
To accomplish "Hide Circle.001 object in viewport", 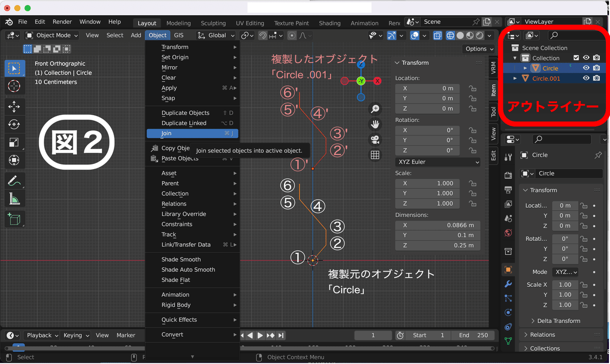I will (586, 78).
